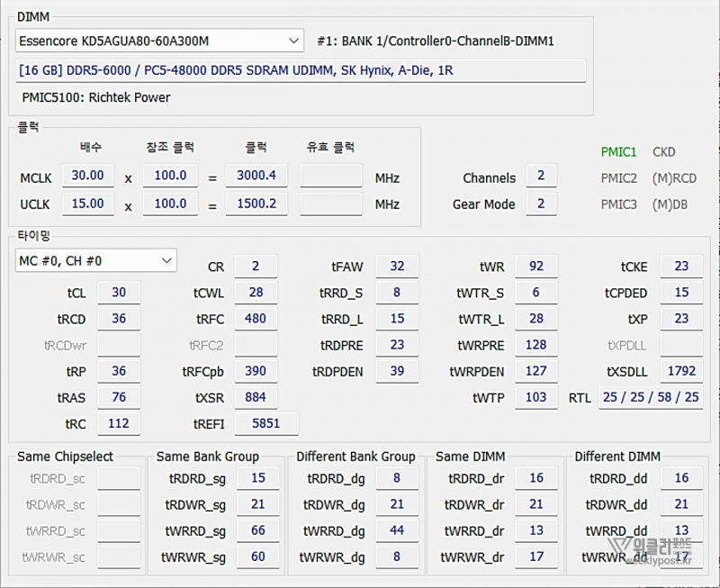Click the tRC value 112

[x=119, y=423]
